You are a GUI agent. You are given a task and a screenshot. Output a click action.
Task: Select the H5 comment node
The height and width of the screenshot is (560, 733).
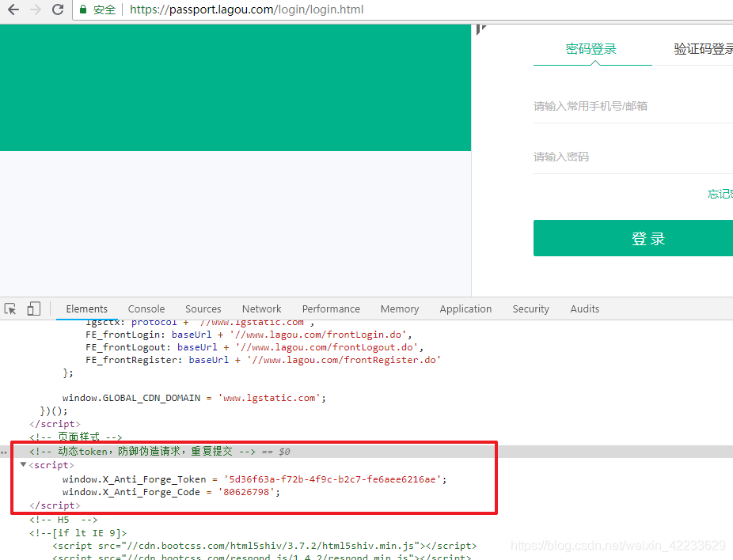pyautogui.click(x=63, y=520)
